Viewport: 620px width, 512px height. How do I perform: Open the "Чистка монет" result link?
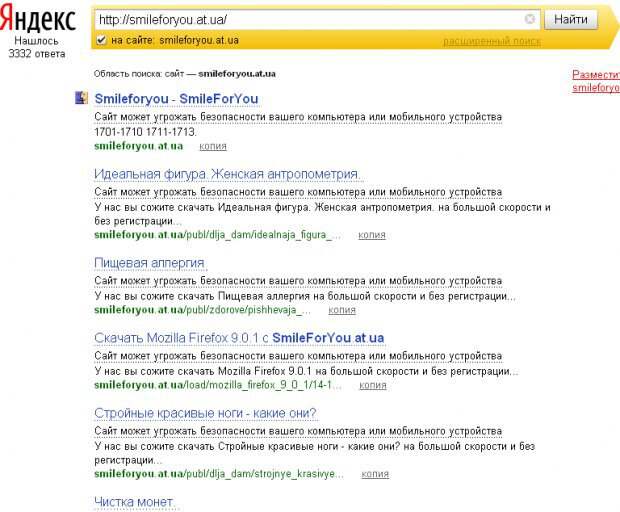135,501
